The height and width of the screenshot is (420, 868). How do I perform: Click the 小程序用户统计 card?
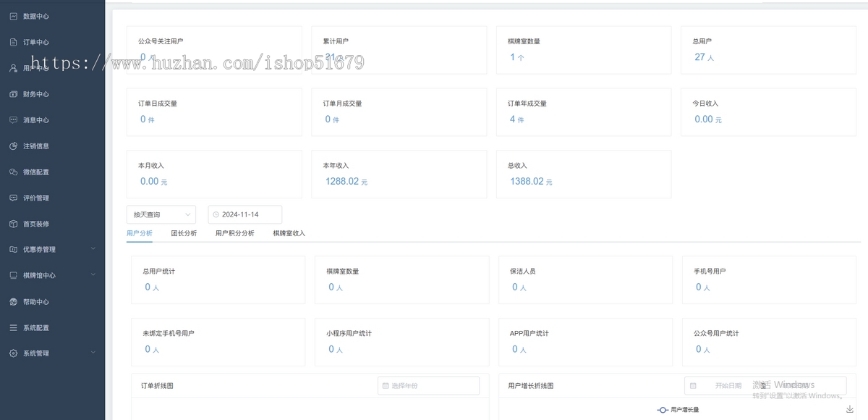[x=401, y=342]
